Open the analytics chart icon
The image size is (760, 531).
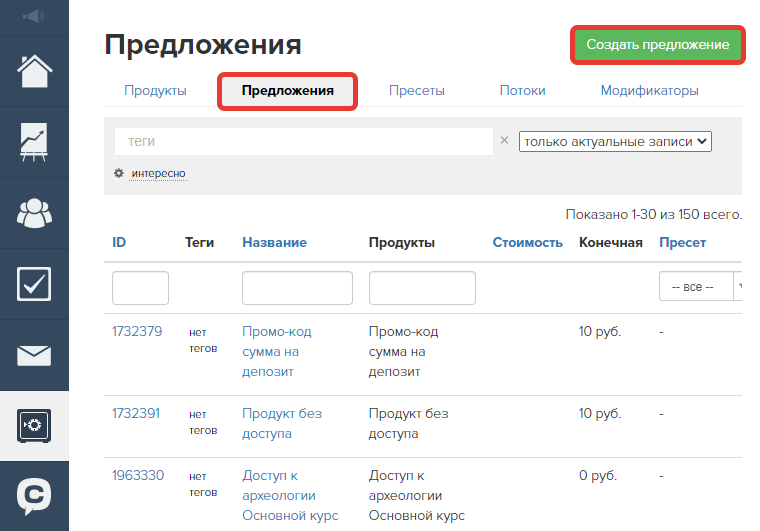coord(34,142)
